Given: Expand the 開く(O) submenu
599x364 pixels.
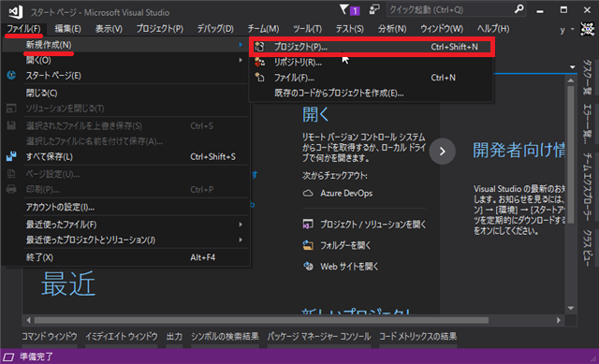Looking at the screenshot, I should [125, 60].
